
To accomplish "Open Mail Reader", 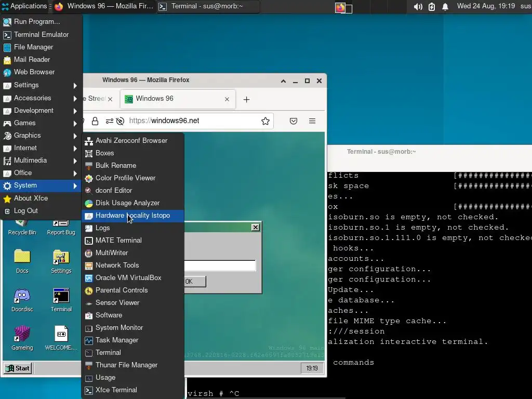I will pyautogui.click(x=41, y=60).
